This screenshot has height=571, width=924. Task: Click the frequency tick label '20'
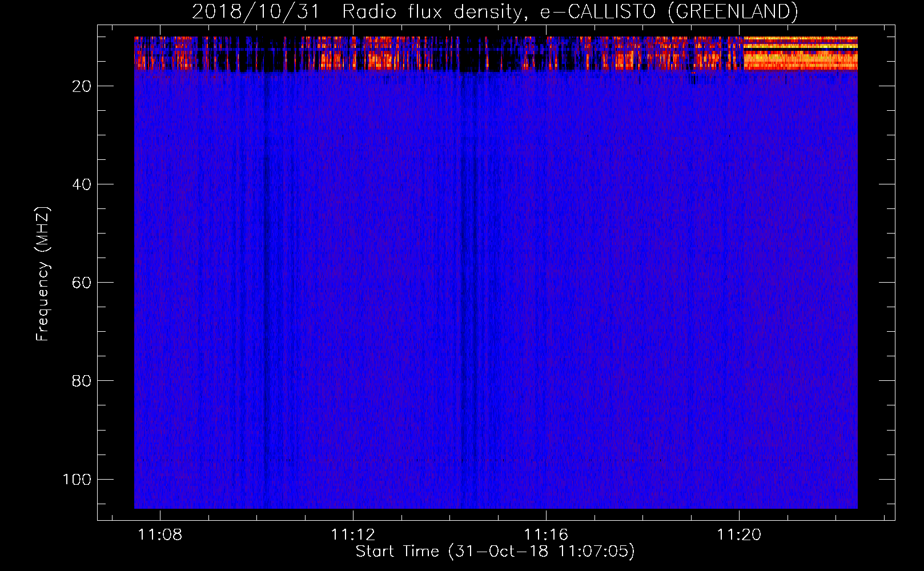click(x=82, y=86)
